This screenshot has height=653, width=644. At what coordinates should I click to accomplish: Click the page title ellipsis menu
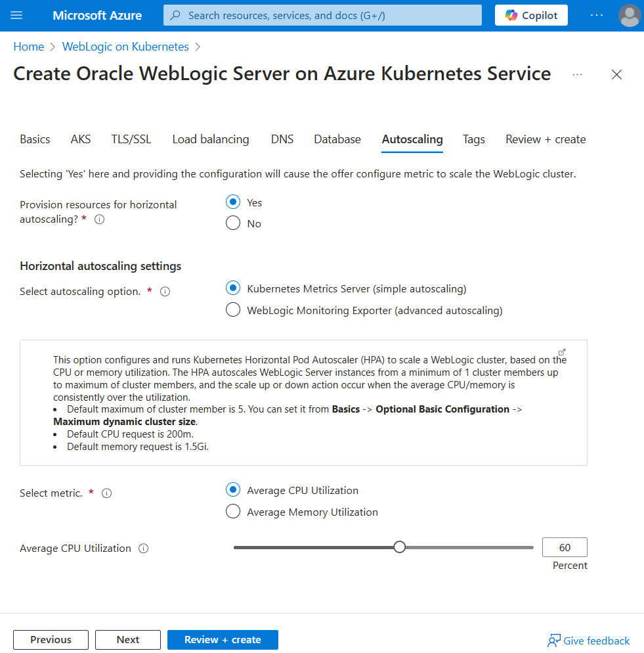pyautogui.click(x=577, y=74)
